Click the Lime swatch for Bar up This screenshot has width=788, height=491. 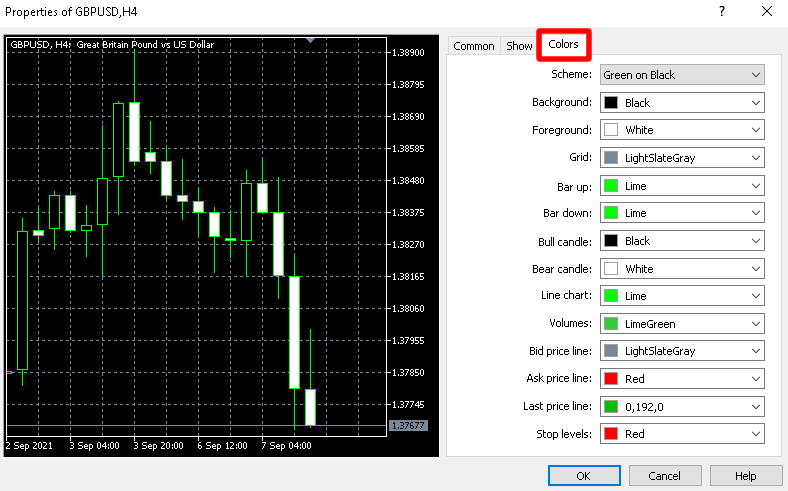pyautogui.click(x=611, y=186)
